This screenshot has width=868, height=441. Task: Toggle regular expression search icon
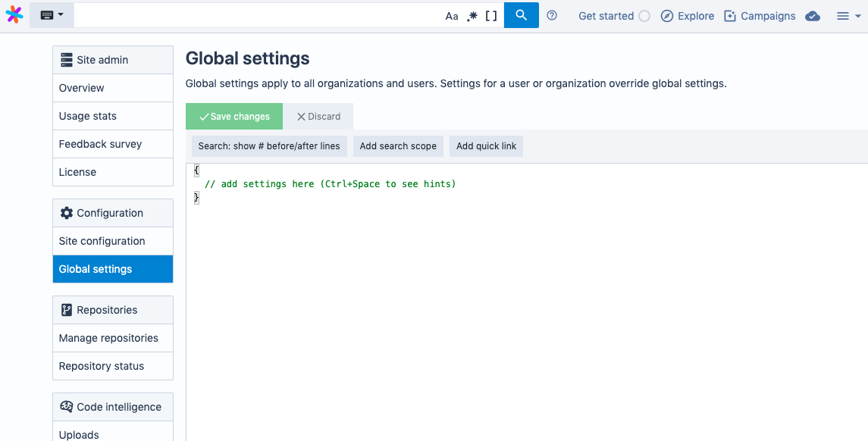pos(472,16)
